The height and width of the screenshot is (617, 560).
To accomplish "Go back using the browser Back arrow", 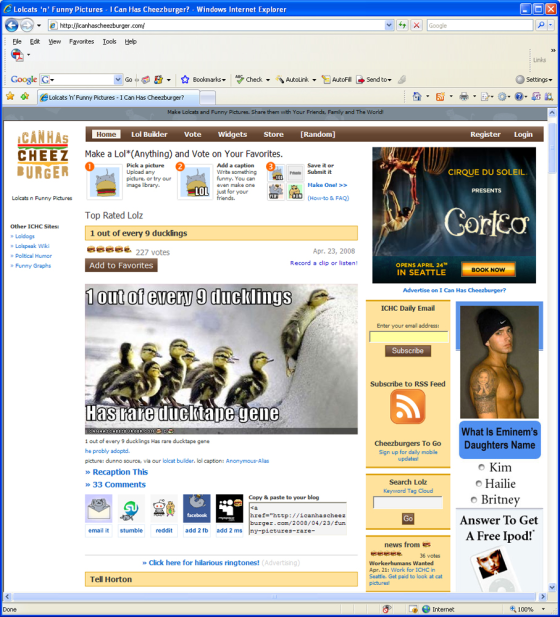I will 12,26.
